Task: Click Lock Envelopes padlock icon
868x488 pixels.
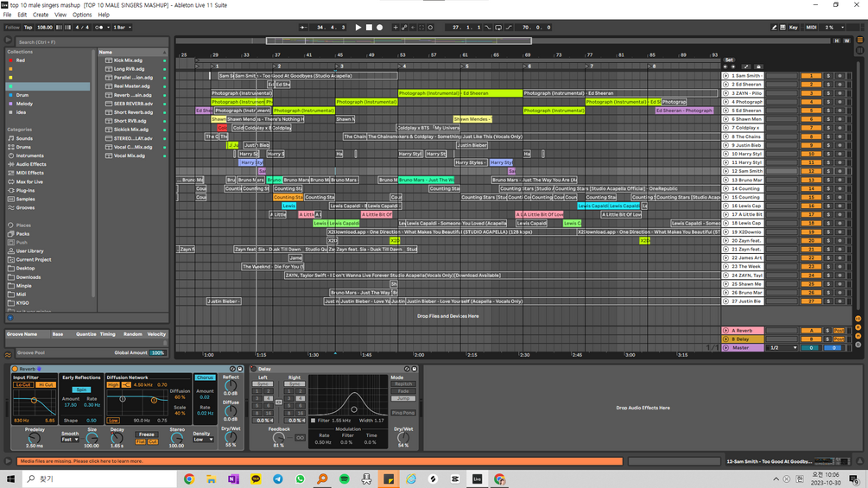Action: (758, 67)
